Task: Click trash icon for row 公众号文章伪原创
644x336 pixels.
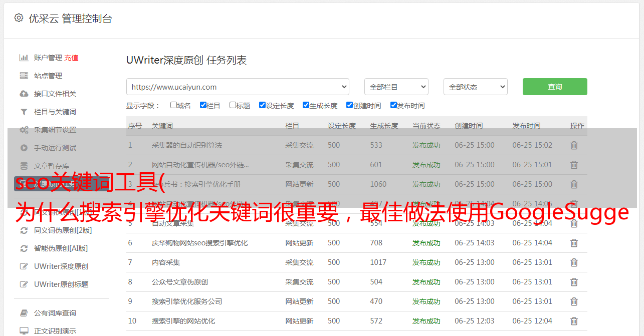Action: coord(574,282)
